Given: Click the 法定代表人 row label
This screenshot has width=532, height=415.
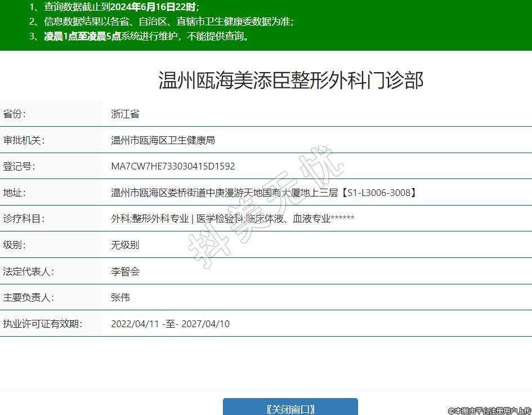Looking at the screenshot, I should coord(28,271).
